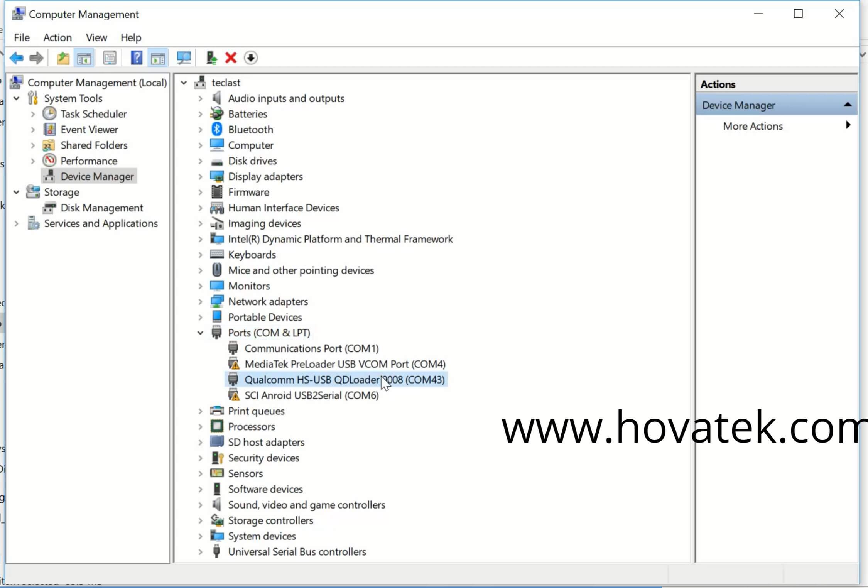Open the File menu
The image size is (868, 588).
(22, 37)
